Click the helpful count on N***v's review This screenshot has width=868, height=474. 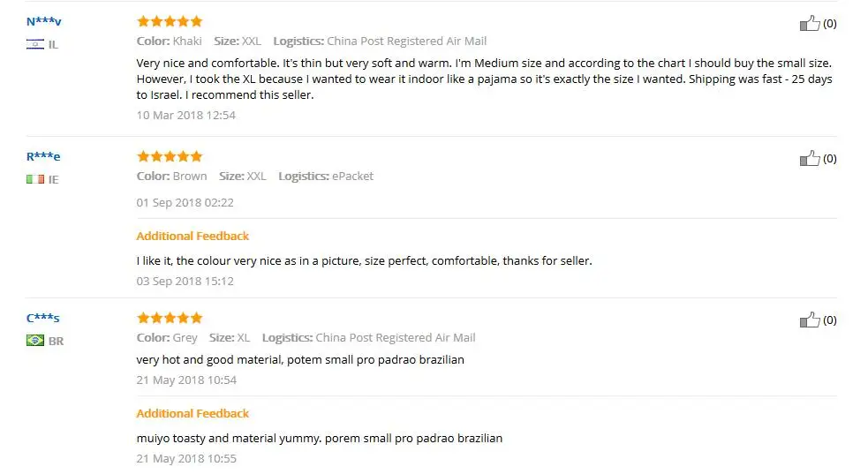(829, 23)
